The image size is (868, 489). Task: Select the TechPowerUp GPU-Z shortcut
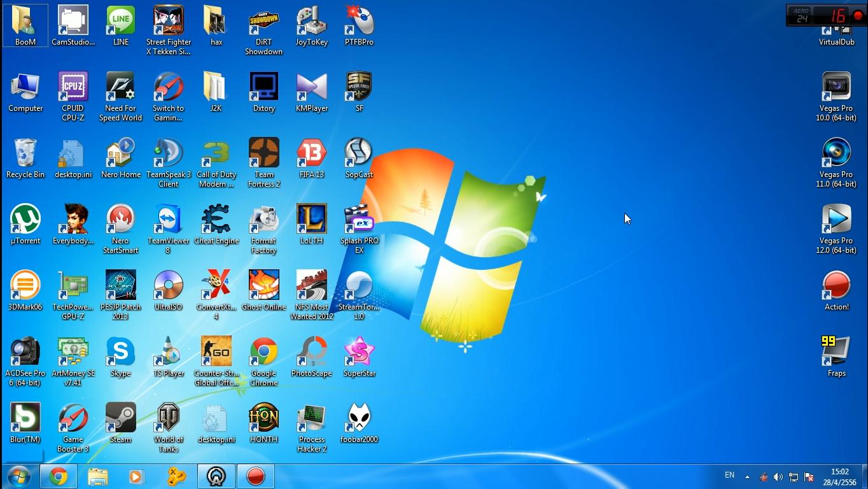coord(73,295)
